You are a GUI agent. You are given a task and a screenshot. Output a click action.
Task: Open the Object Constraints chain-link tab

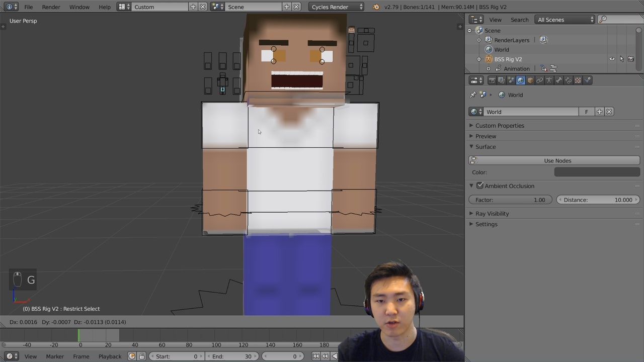click(539, 80)
